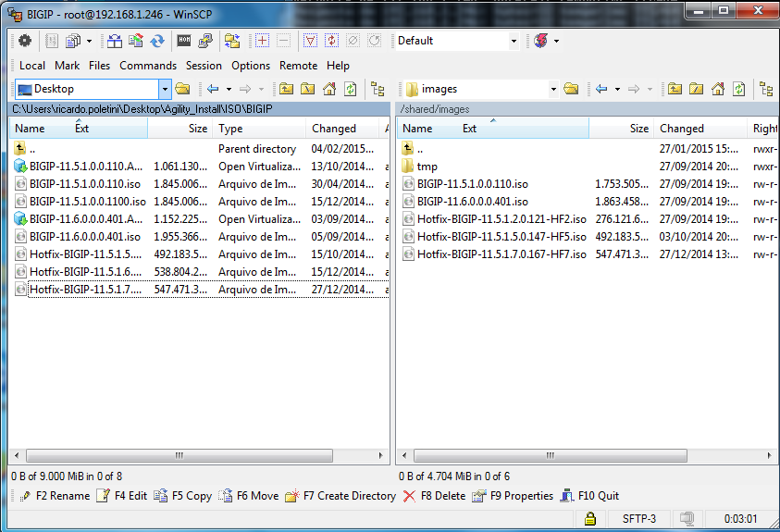This screenshot has width=780, height=532.
Task: Expand the Desktop local drive dropdown
Action: 165,89
